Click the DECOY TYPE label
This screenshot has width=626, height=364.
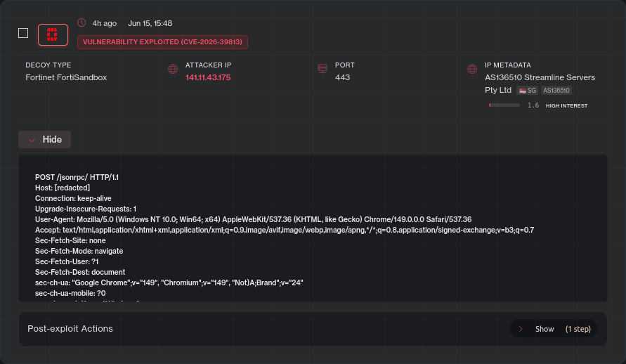point(48,65)
